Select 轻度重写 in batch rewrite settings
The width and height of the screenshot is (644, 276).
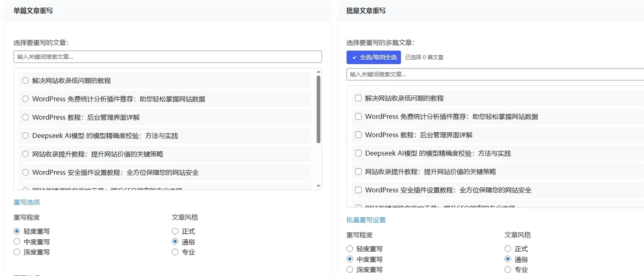[350, 249]
